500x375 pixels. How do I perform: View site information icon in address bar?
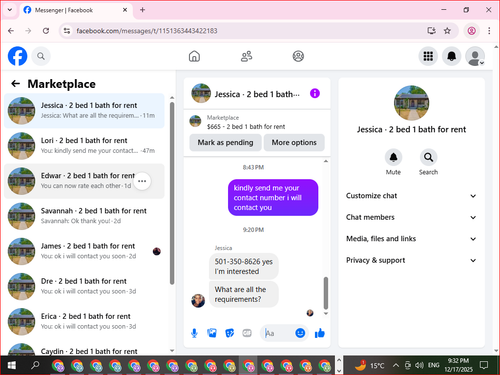click(67, 31)
